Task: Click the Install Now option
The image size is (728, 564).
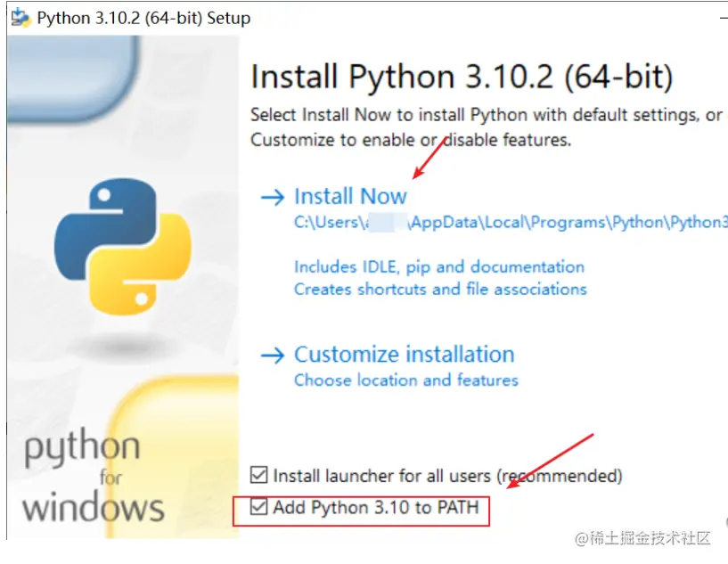Action: click(350, 196)
